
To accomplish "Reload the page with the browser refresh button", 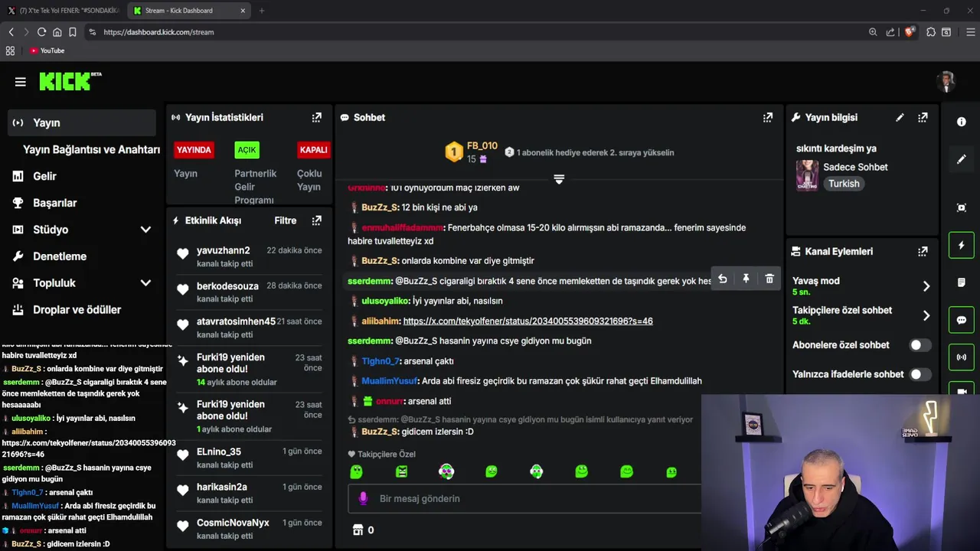I will pyautogui.click(x=41, y=32).
